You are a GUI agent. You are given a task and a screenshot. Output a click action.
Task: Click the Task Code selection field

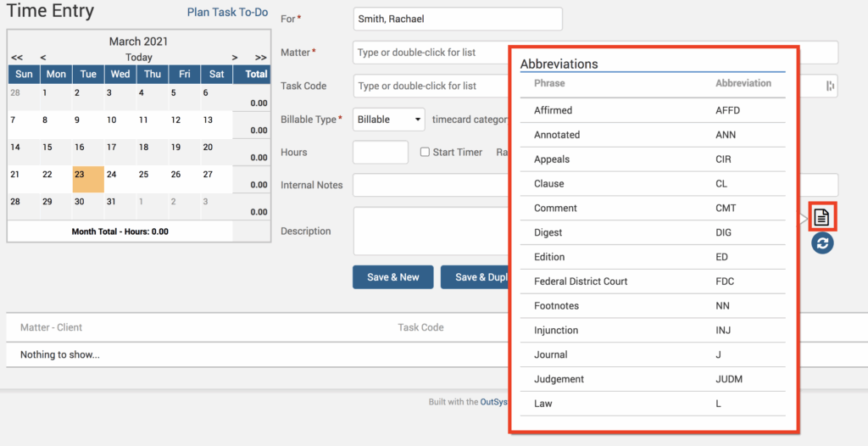(x=430, y=86)
